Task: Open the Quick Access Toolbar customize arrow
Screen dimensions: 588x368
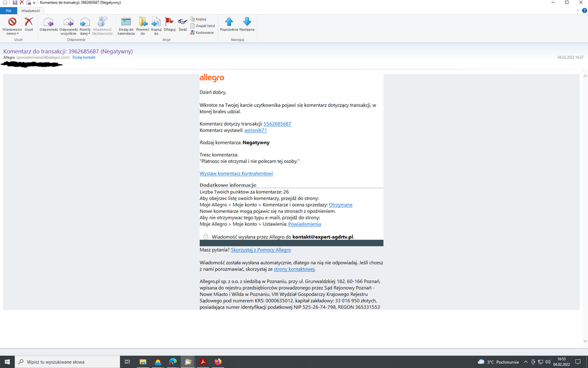Action: (x=33, y=2)
